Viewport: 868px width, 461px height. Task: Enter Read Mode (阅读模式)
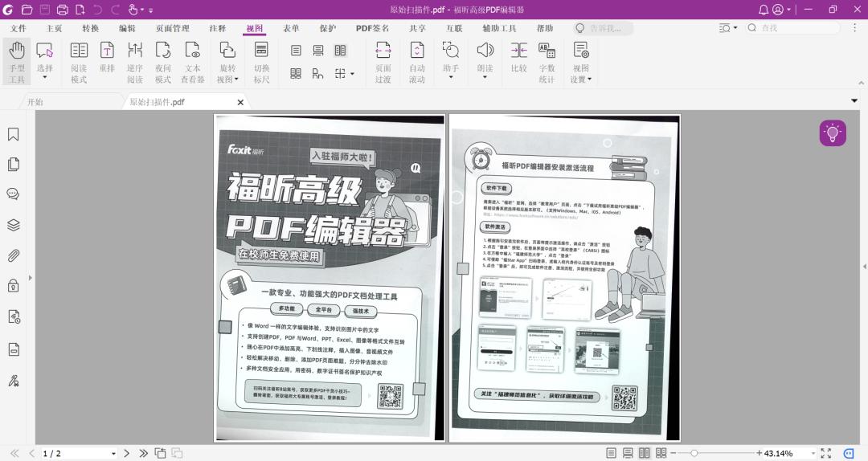[x=79, y=61]
